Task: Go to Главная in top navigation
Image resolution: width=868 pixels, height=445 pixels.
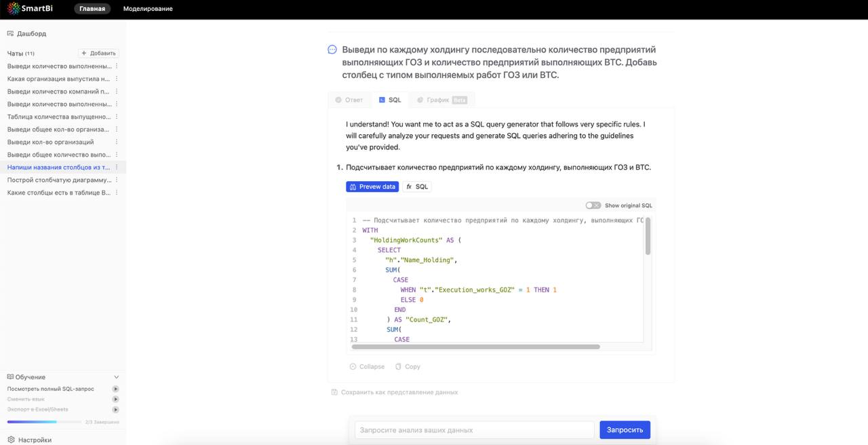Action: pos(92,9)
